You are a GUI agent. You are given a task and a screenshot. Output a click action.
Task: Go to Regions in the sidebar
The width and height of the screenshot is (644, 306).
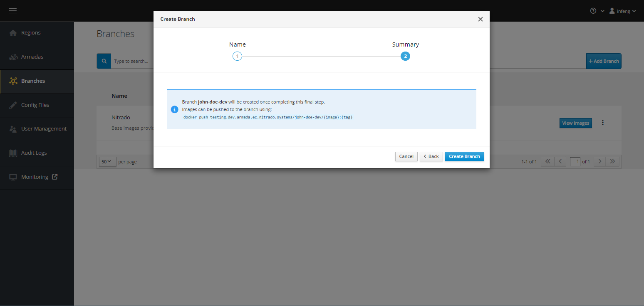37,33
